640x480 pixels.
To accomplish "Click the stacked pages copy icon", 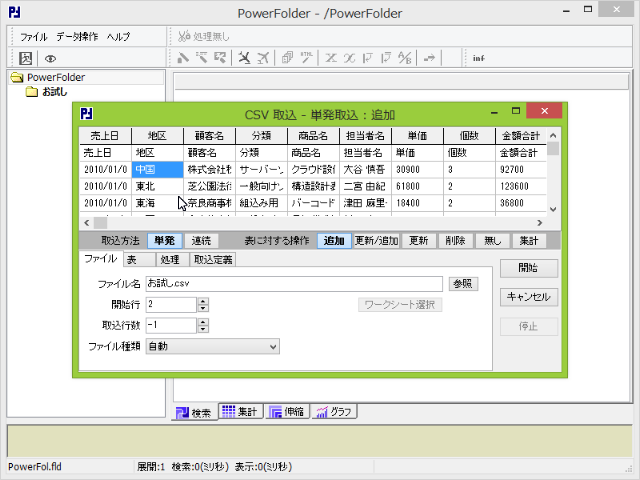I will point(287,58).
